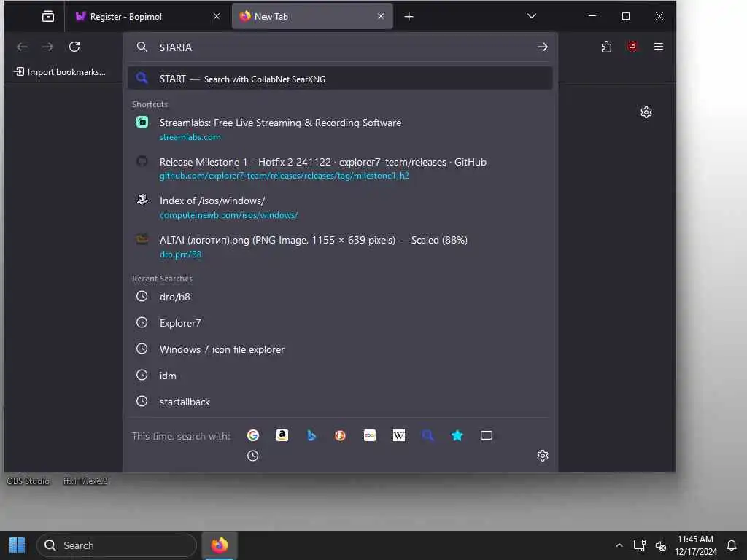Viewport: 747px width, 560px height.
Task: Reload the current page
Action: pos(74,47)
